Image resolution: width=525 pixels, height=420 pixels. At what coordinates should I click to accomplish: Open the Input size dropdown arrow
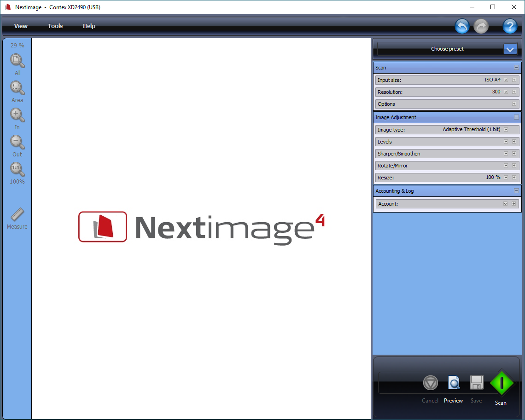(x=506, y=80)
